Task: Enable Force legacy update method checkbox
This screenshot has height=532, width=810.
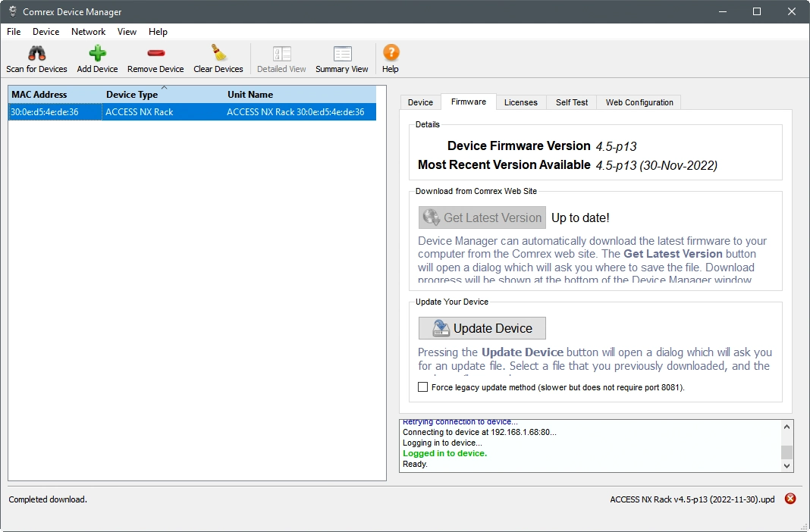Action: point(422,387)
